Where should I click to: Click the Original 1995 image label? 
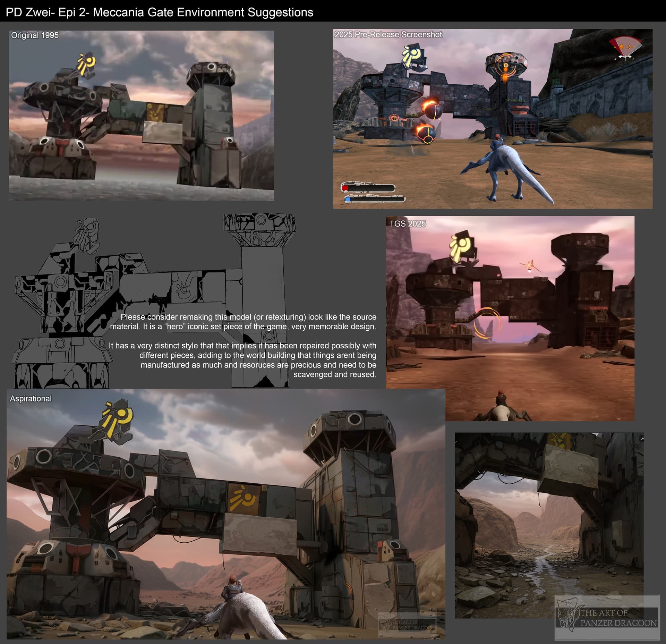(35, 35)
